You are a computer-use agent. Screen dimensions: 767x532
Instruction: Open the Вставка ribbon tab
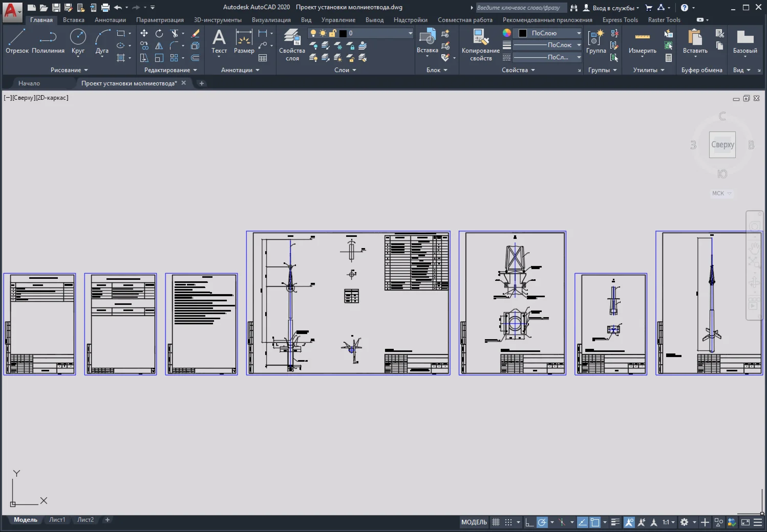pyautogui.click(x=74, y=20)
